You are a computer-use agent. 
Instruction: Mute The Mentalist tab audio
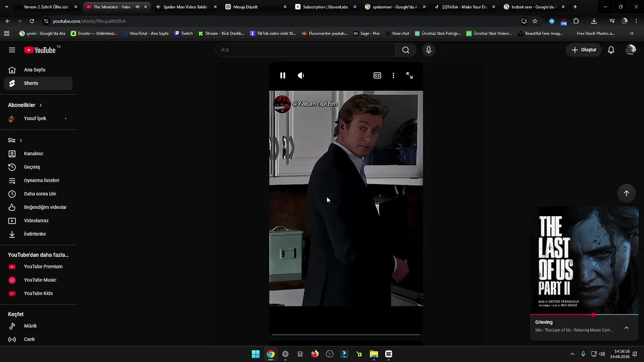pyautogui.click(x=137, y=7)
